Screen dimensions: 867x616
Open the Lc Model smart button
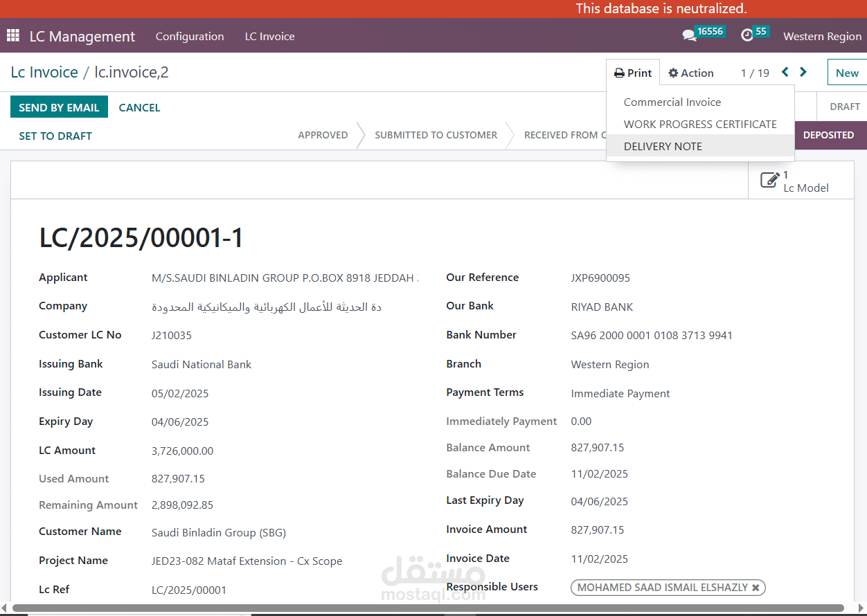coord(801,181)
